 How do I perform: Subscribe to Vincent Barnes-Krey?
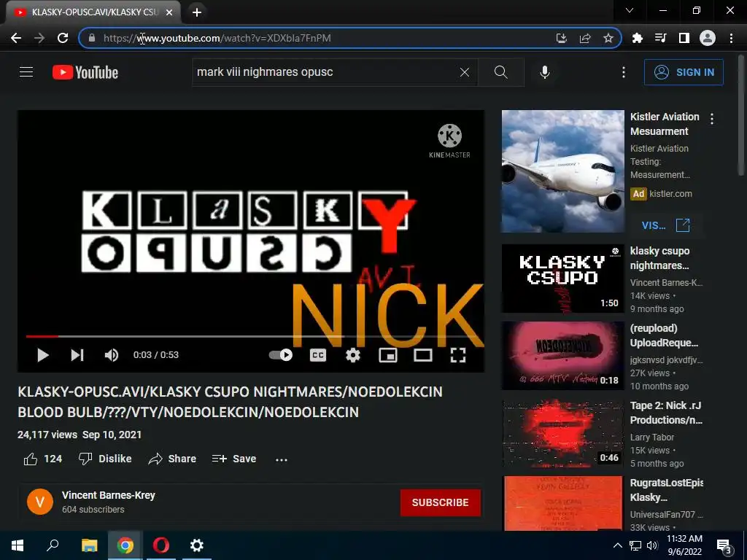[x=440, y=502]
